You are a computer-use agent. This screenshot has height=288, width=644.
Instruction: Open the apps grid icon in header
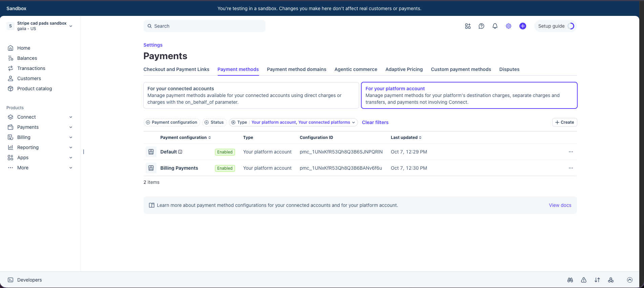click(x=468, y=26)
